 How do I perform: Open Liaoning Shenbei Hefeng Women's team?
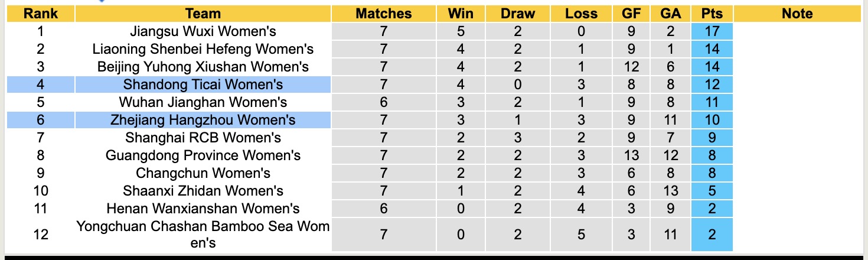pyautogui.click(x=203, y=49)
